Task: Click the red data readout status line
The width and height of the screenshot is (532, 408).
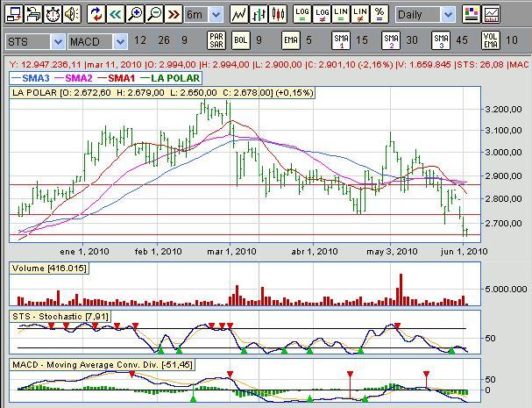Action: coord(269,65)
